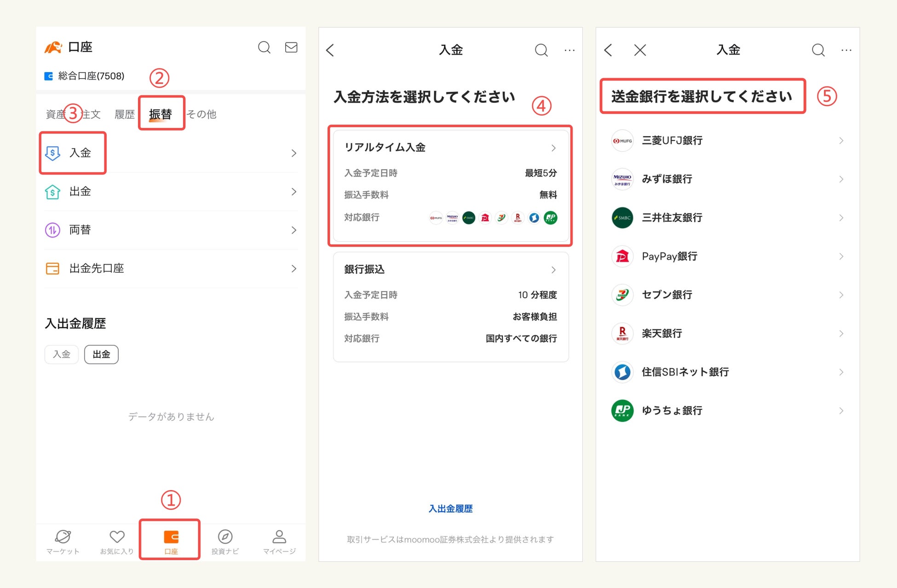Select 出金 history filter chip
Image resolution: width=897 pixels, height=588 pixels.
(x=101, y=354)
